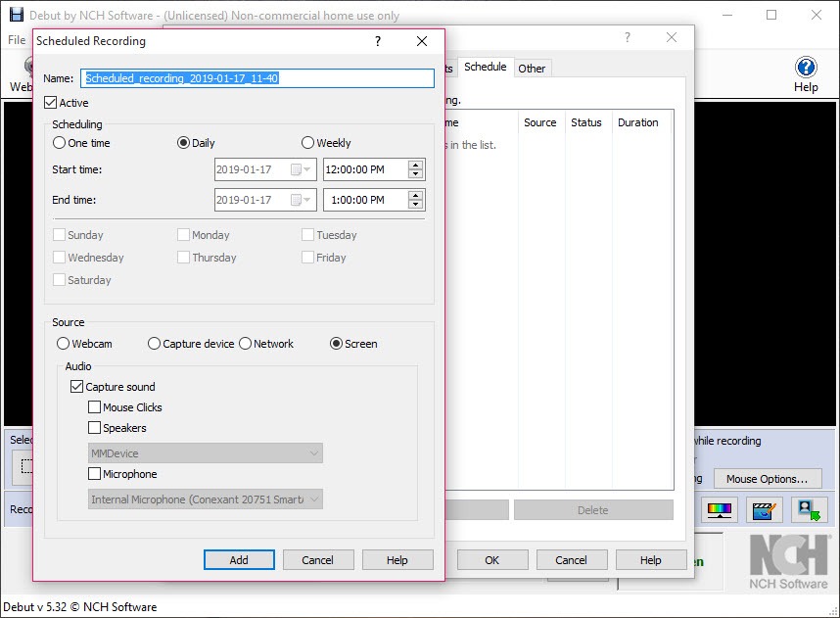Click the Debut app icon in the title bar

click(16, 15)
